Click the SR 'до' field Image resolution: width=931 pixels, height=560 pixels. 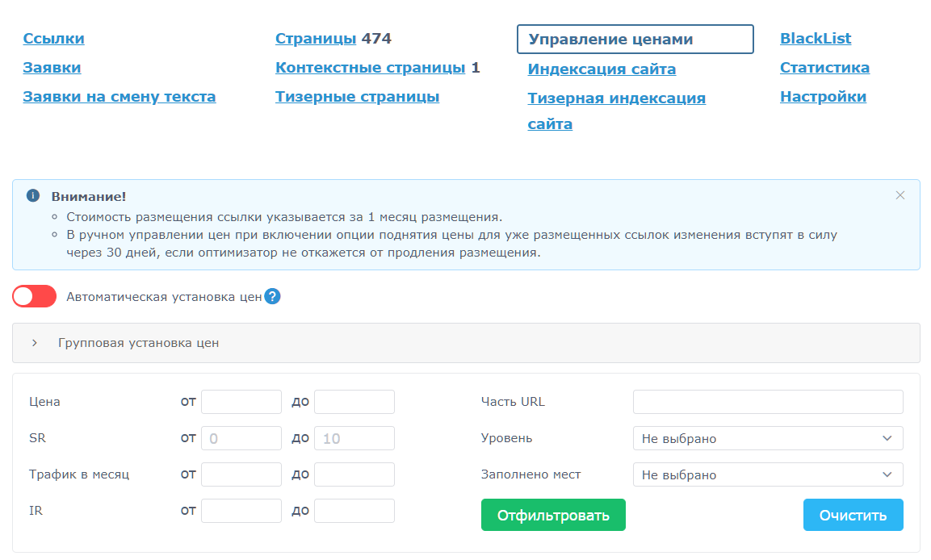coord(354,438)
